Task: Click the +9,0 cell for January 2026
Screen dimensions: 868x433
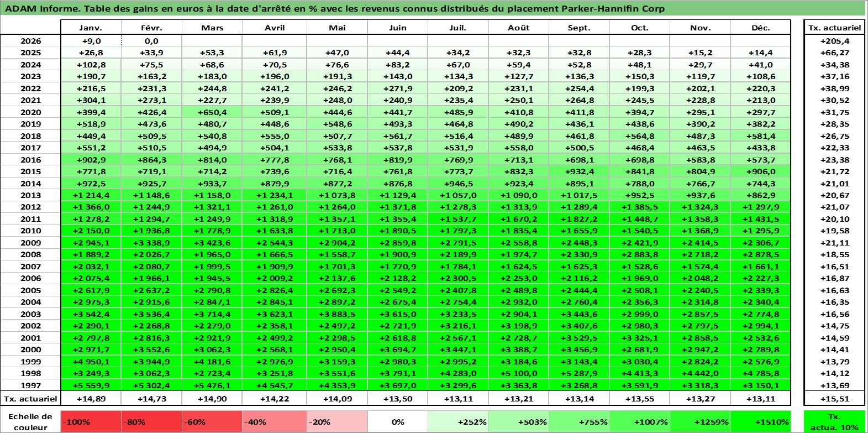Action: pyautogui.click(x=91, y=41)
